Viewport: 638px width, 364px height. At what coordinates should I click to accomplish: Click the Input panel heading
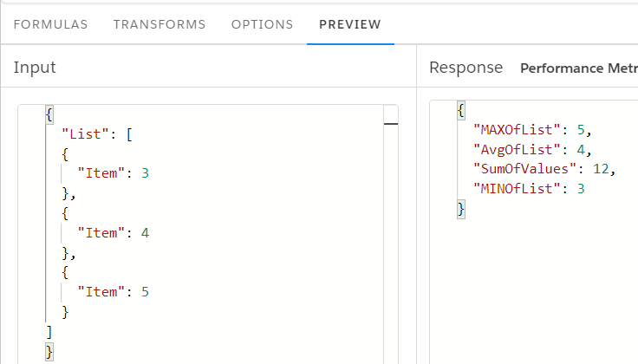click(x=35, y=68)
